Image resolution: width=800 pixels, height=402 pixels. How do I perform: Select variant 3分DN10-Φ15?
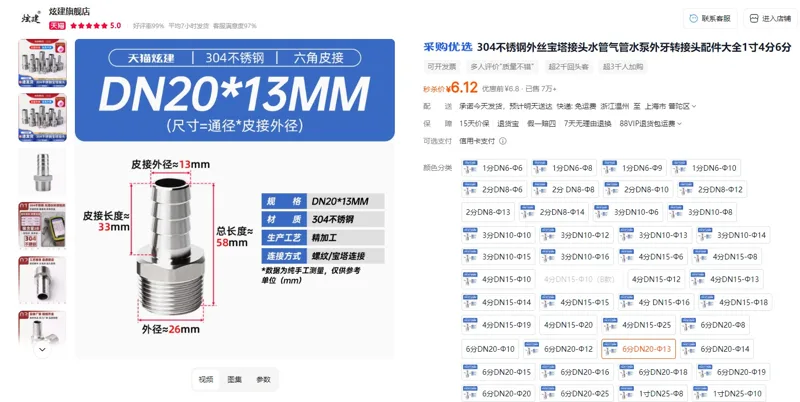[498, 257]
